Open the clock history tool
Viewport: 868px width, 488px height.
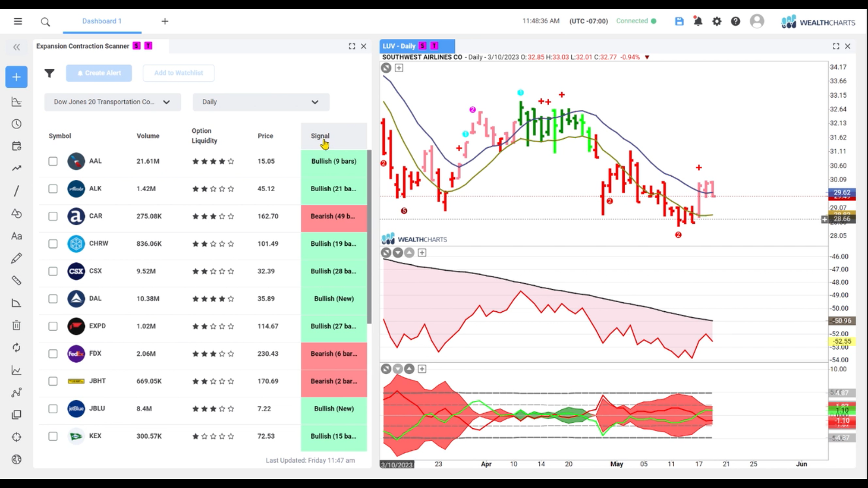click(x=16, y=124)
